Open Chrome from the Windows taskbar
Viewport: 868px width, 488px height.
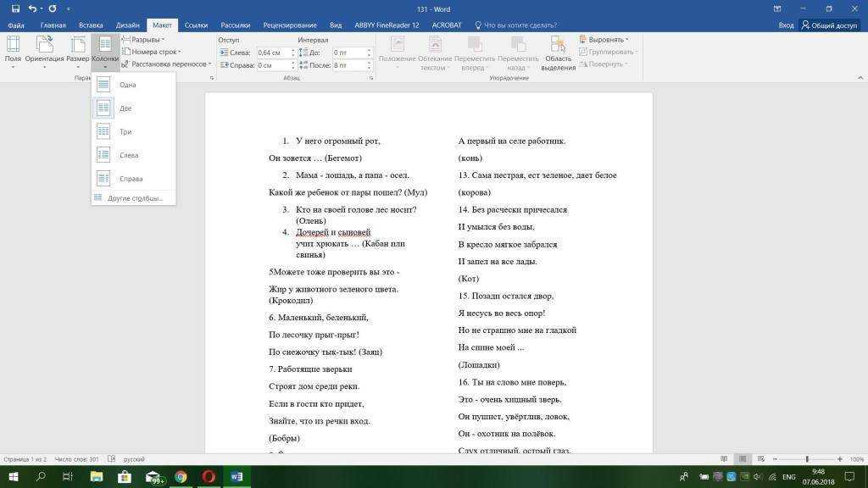tap(181, 477)
